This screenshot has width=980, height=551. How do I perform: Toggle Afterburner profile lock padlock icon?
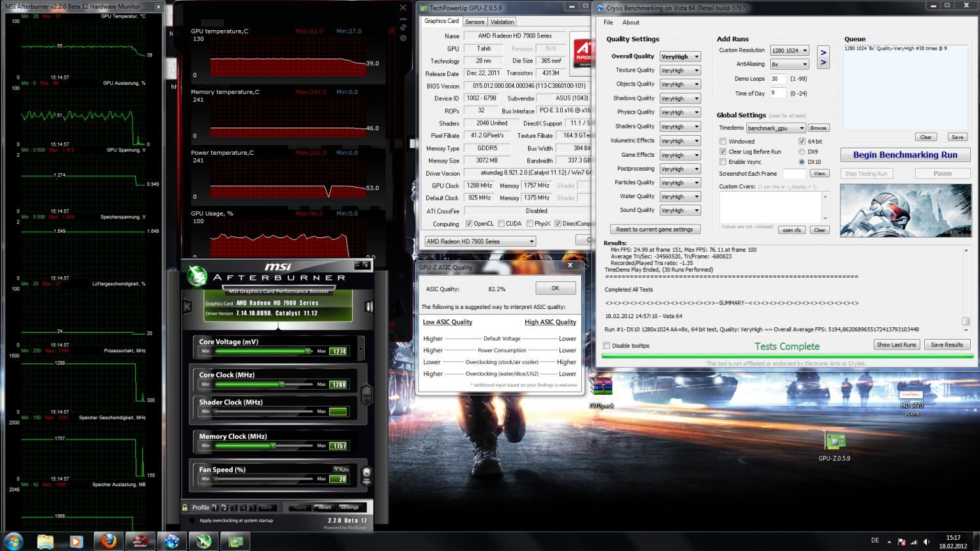(x=185, y=508)
